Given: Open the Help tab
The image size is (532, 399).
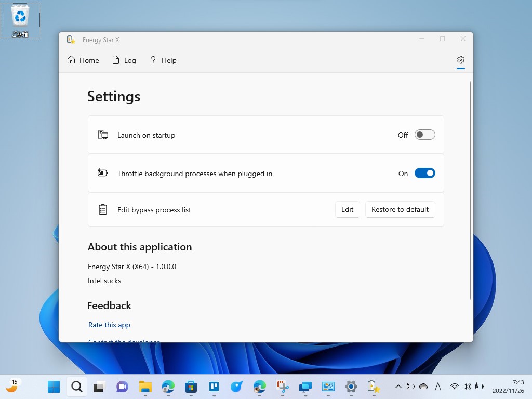Looking at the screenshot, I should click(163, 60).
